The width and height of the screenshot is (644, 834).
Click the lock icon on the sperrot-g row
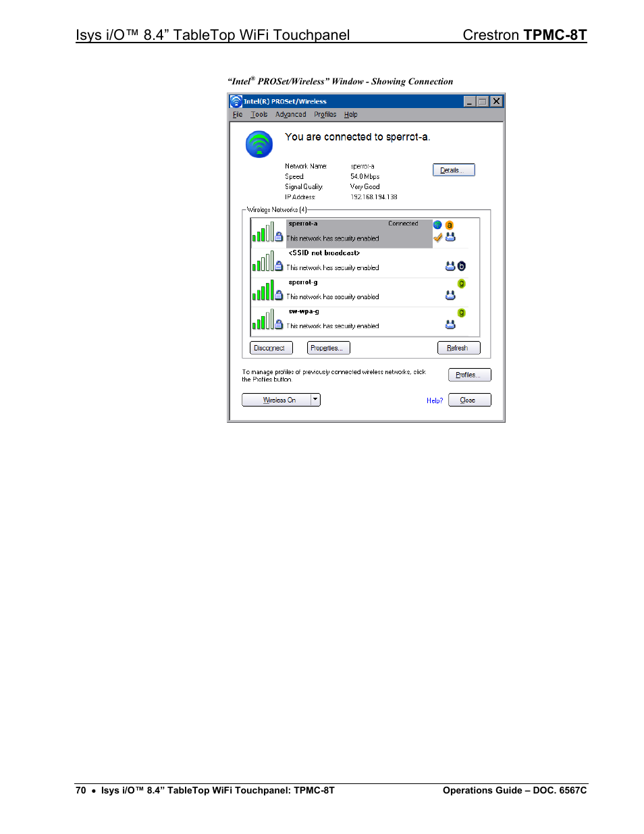279,295
